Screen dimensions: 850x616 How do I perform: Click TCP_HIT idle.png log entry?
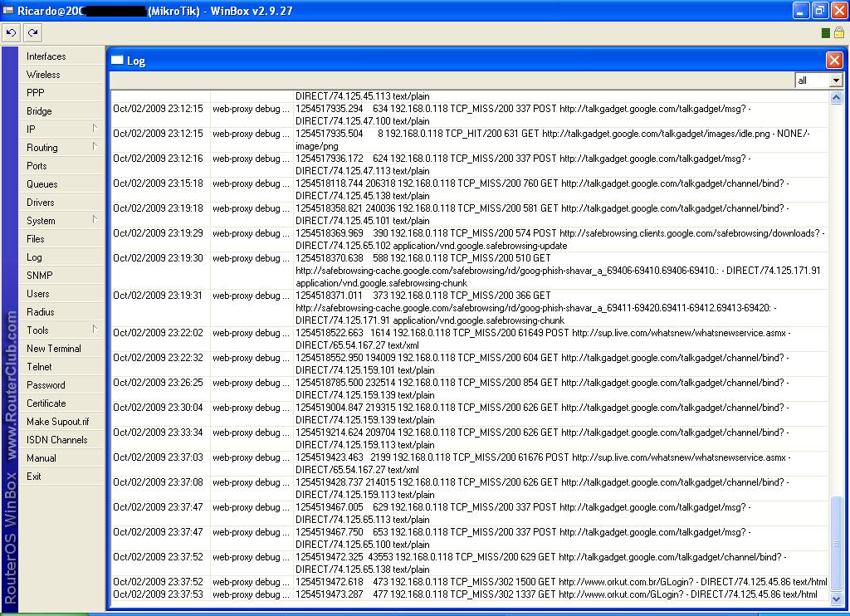click(470, 140)
